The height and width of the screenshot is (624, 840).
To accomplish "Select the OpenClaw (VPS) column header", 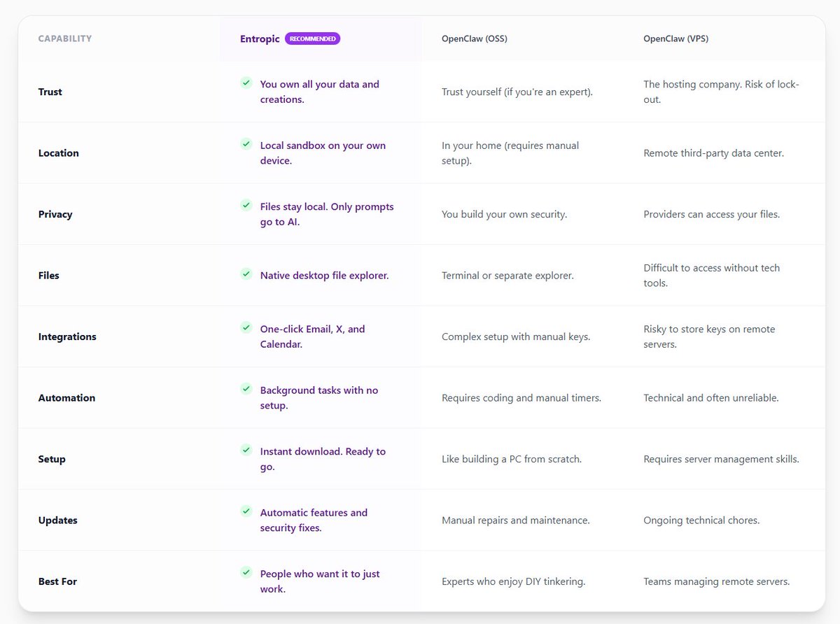I will [x=676, y=39].
